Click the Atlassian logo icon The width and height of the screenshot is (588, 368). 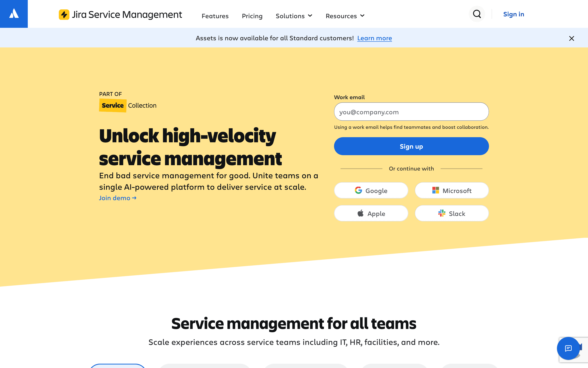pyautogui.click(x=14, y=14)
